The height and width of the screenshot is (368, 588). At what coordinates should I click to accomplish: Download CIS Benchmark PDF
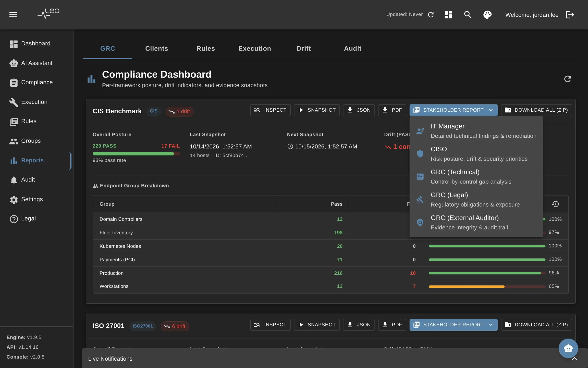392,110
